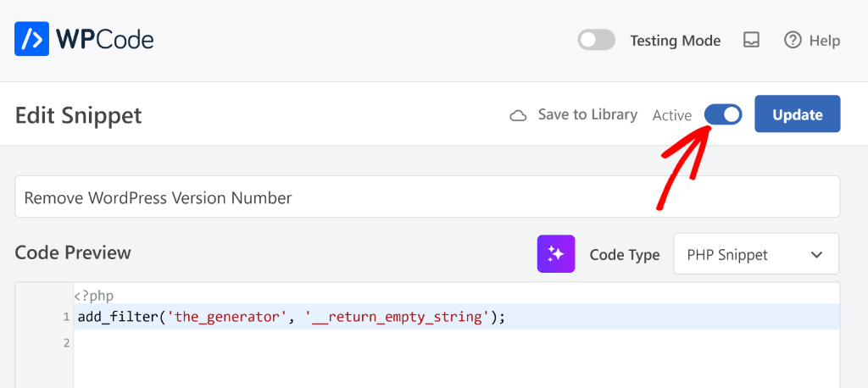Click code line 1 in the editor
The image size is (868, 388).
pos(456,317)
